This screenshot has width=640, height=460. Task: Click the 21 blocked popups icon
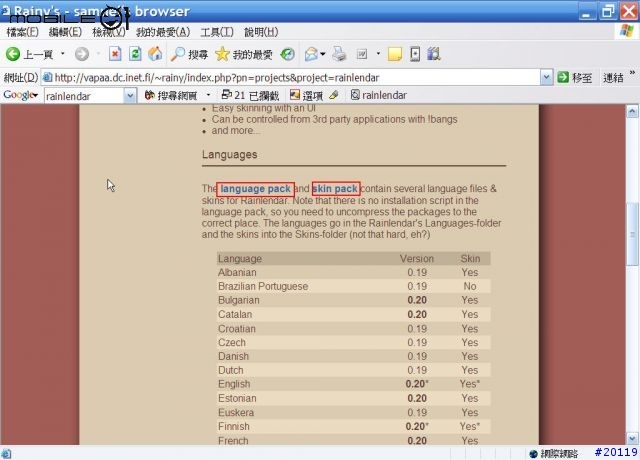[226, 95]
